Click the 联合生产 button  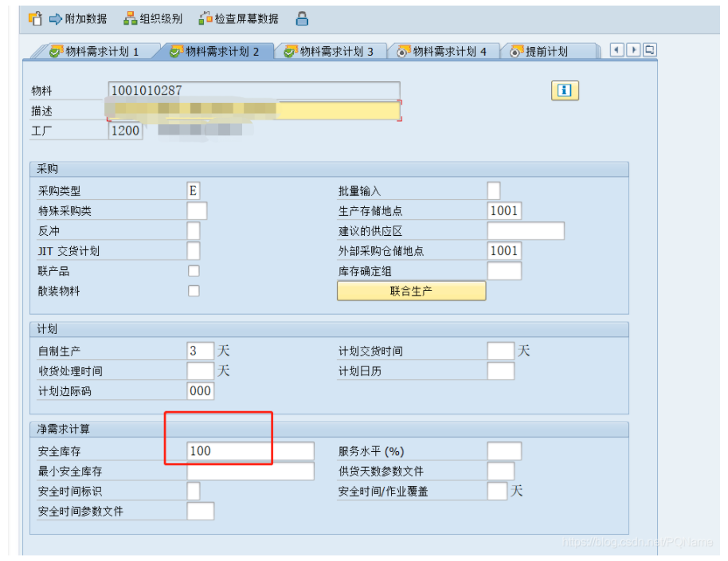point(411,290)
